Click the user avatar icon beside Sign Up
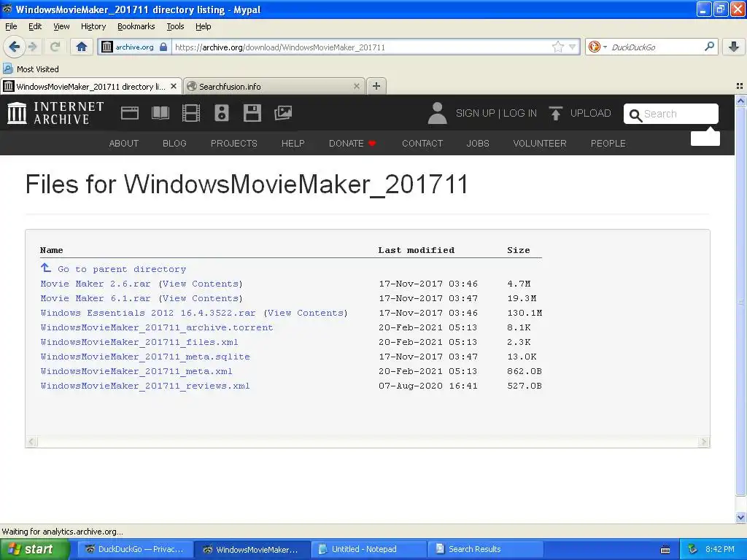The width and height of the screenshot is (747, 560). pos(437,113)
